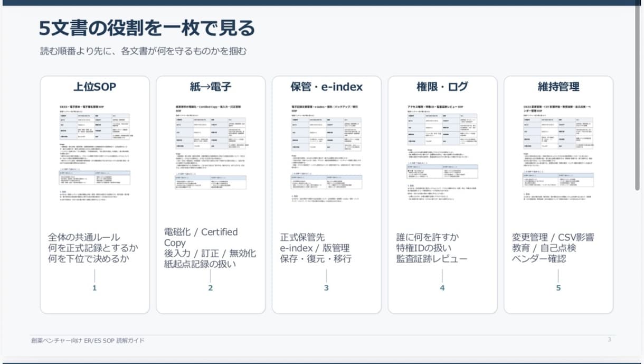Select the 権限・ログ card heading
Viewport: 644px width, 364px height.
pyautogui.click(x=442, y=87)
